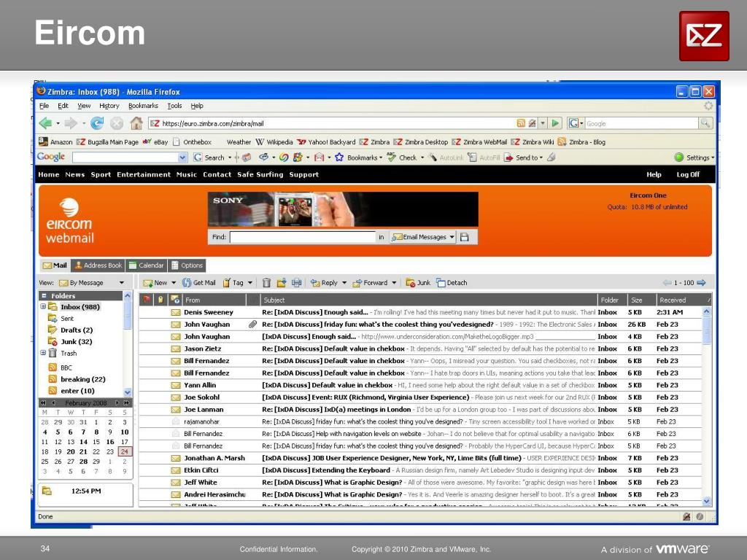This screenshot has height=560, width=747.
Task: Open the Safe Surfing nav link
Action: pyautogui.click(x=260, y=174)
